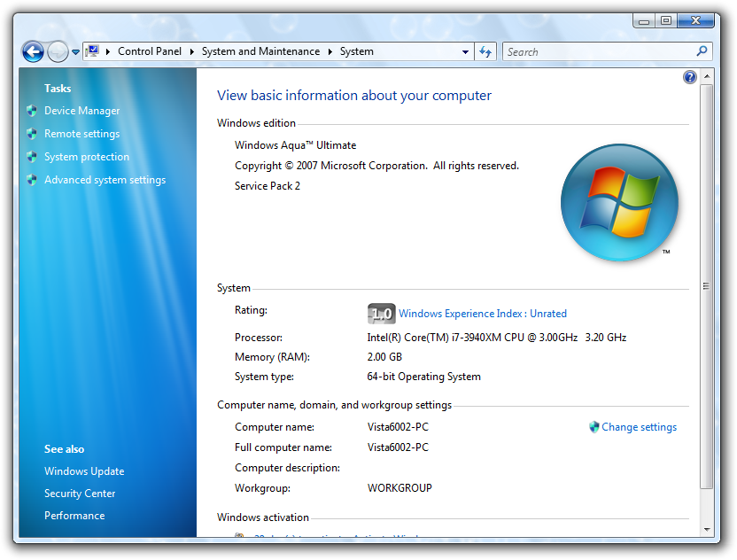Open the Windows Experience Index: Unrated link
Viewport: 737px width, 560px height.
click(483, 314)
